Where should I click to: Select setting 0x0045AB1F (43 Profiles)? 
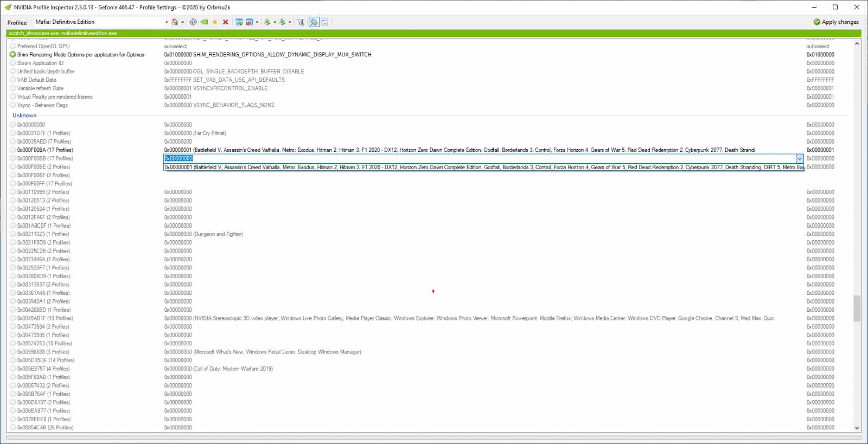tap(45, 318)
